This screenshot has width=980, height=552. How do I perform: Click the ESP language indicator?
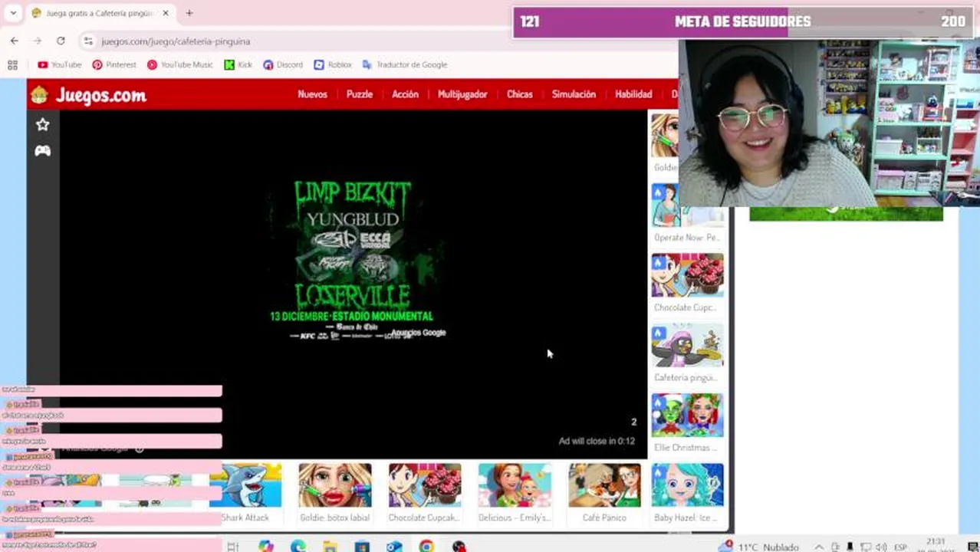tap(901, 547)
